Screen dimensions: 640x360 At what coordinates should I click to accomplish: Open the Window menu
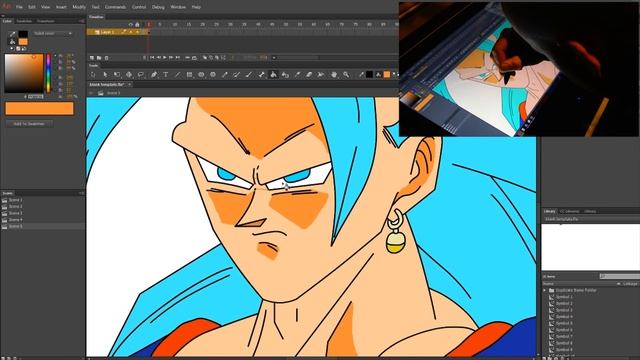pos(178,7)
